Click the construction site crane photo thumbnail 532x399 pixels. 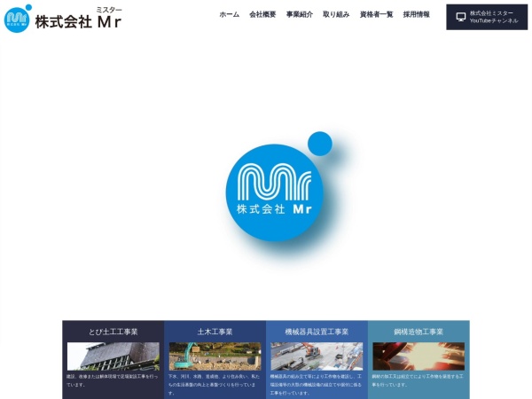pyautogui.click(x=317, y=356)
